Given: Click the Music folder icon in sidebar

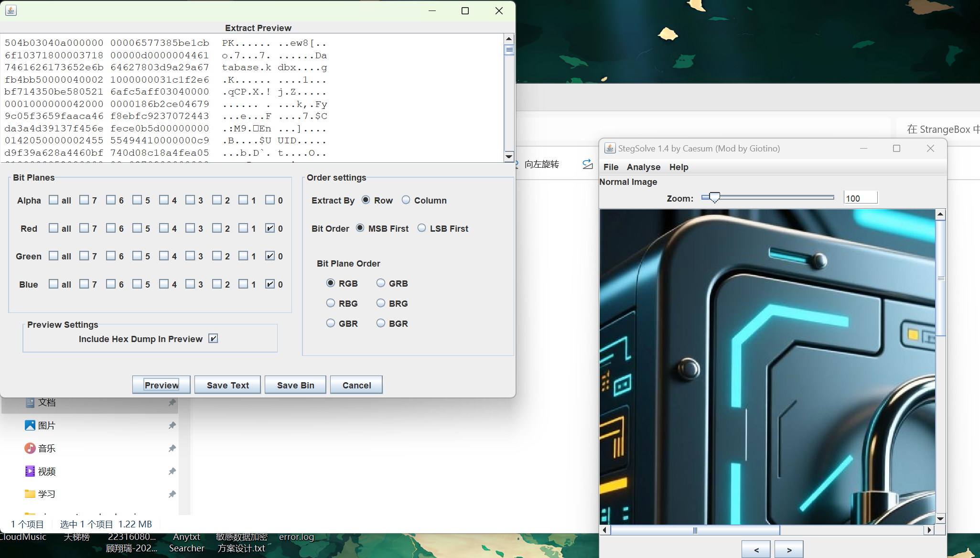Looking at the screenshot, I should click(x=30, y=448).
